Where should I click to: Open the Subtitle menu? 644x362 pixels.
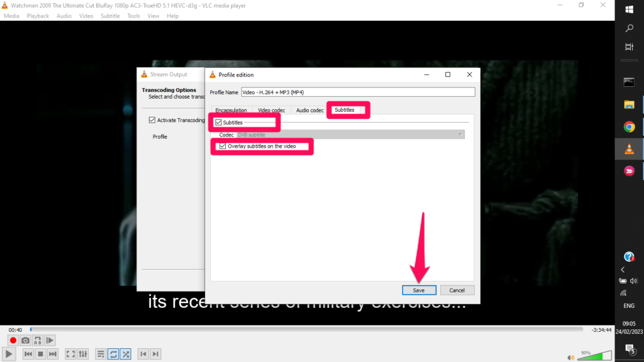(110, 16)
